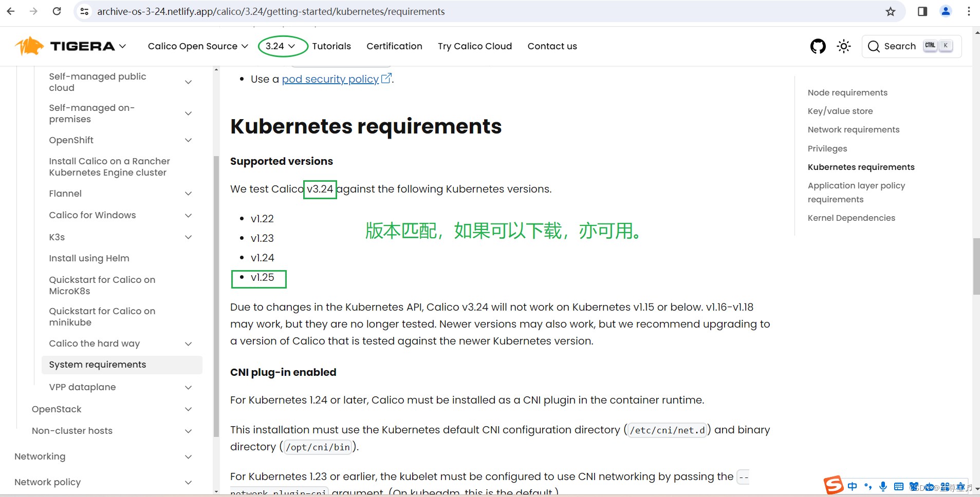Image resolution: width=980 pixels, height=497 pixels.
Task: Jump to Network requirements section
Action: click(854, 129)
